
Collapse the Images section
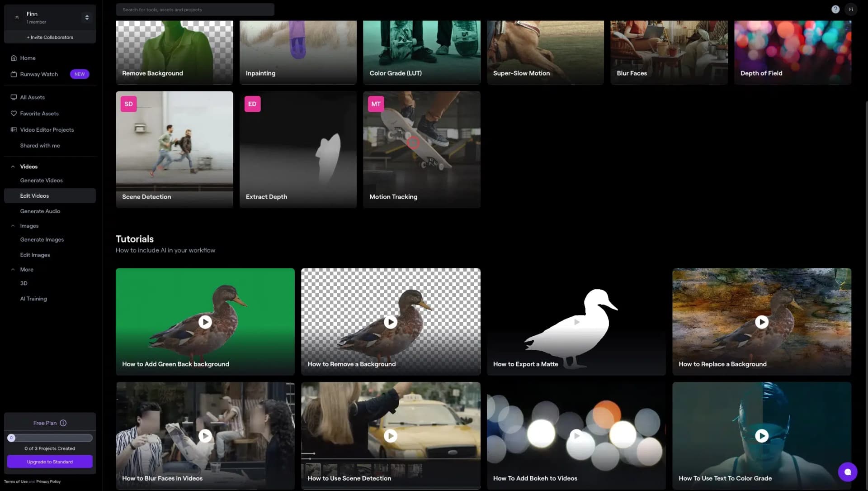click(13, 226)
